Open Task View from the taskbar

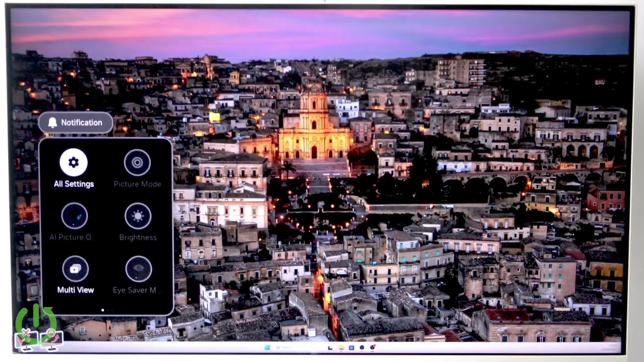(330, 347)
